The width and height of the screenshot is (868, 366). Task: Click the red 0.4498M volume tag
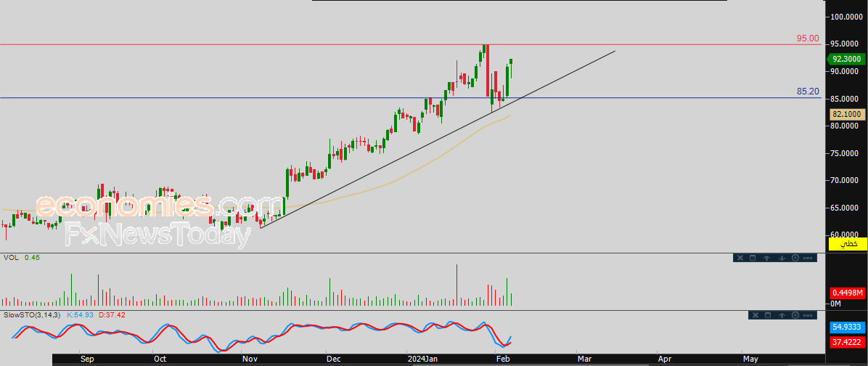point(846,293)
